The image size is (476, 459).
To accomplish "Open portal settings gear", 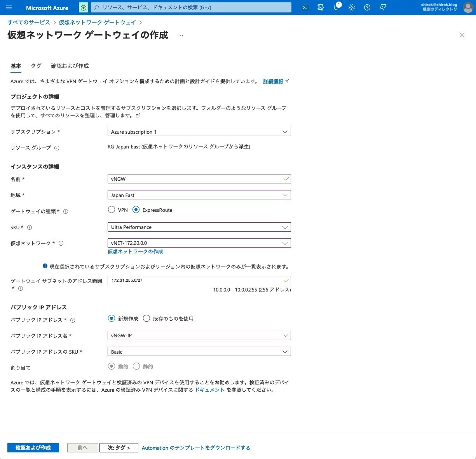I will click(352, 7).
